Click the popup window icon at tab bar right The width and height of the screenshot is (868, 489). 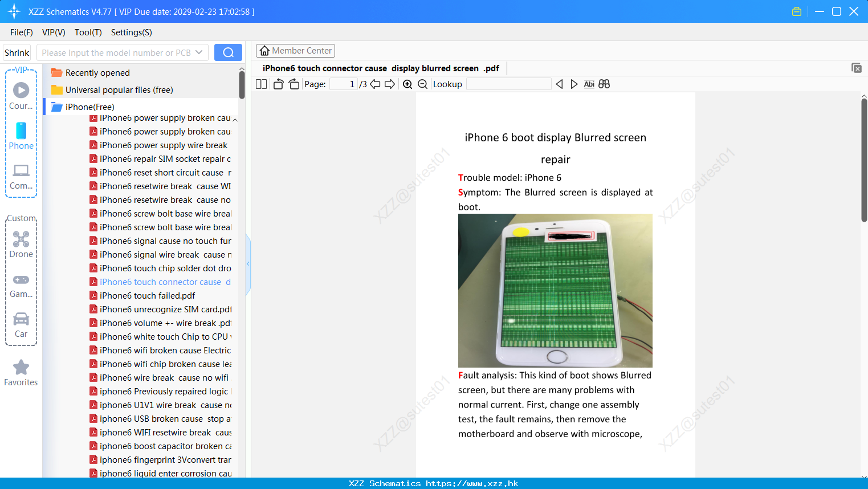coord(857,68)
